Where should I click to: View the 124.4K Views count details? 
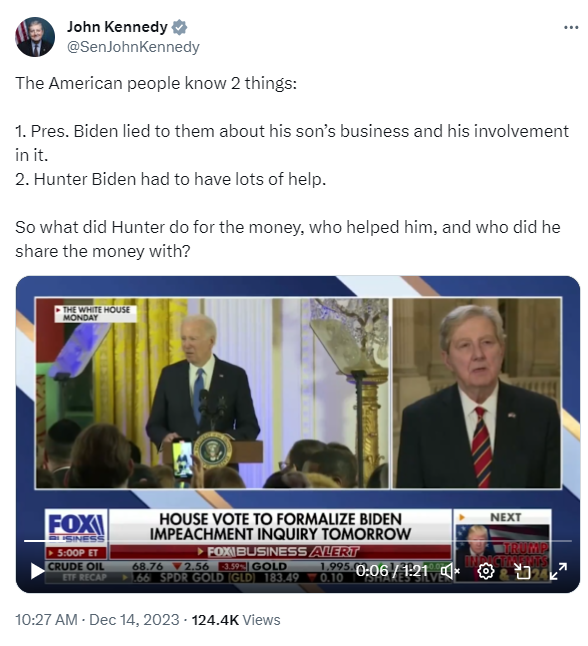click(236, 620)
